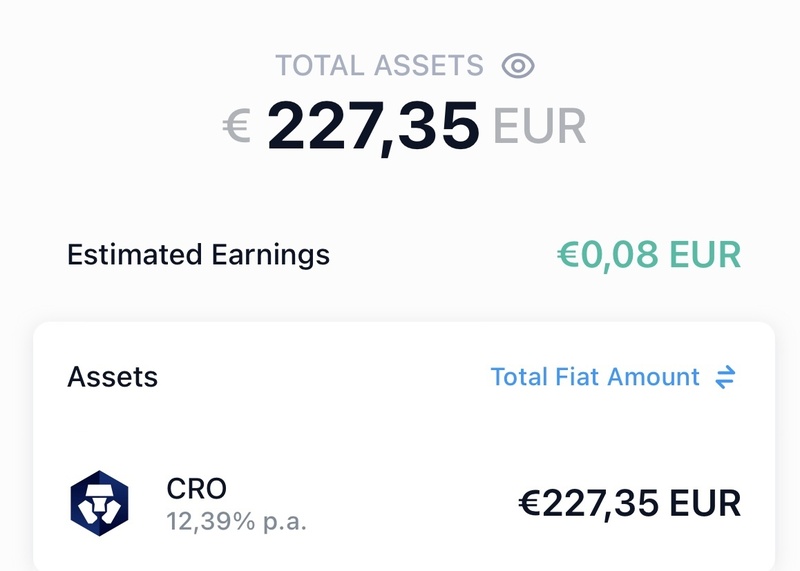Image resolution: width=800 pixels, height=571 pixels.
Task: Click the word Amount in Total Fiat Amount
Action: pos(654,377)
